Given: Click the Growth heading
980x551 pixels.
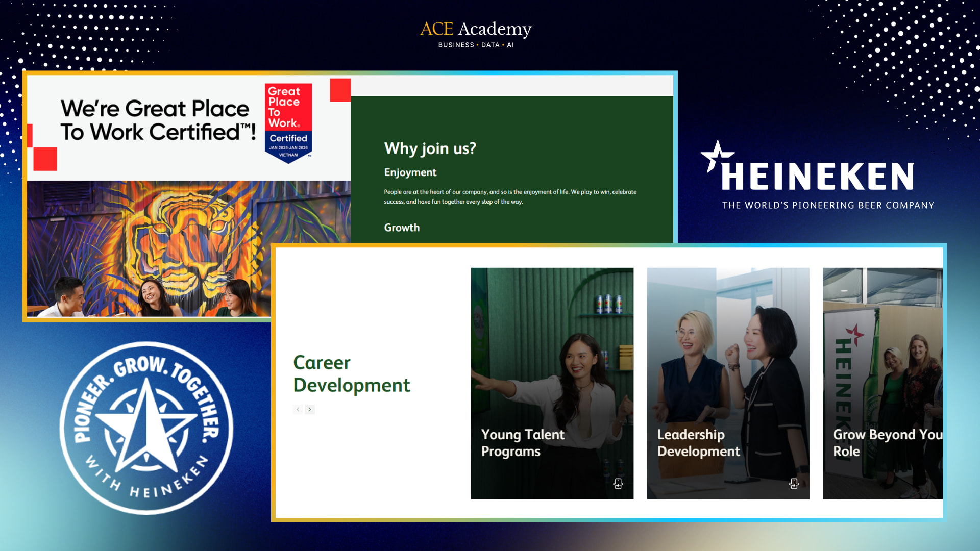Looking at the screenshot, I should [402, 228].
